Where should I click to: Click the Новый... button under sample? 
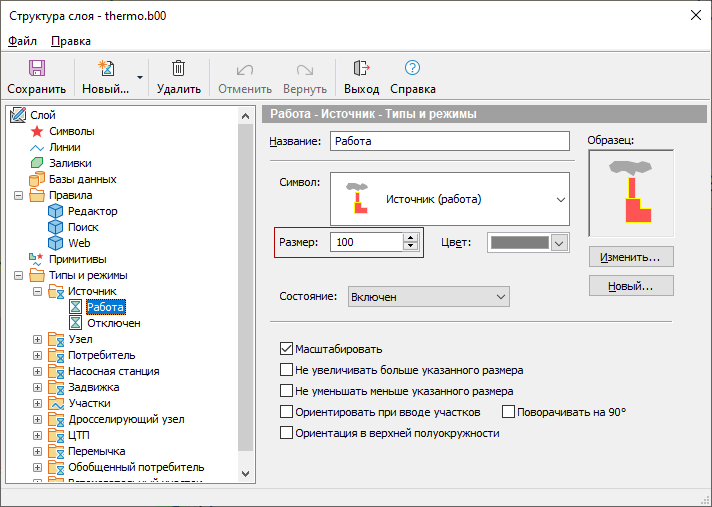pyautogui.click(x=630, y=286)
